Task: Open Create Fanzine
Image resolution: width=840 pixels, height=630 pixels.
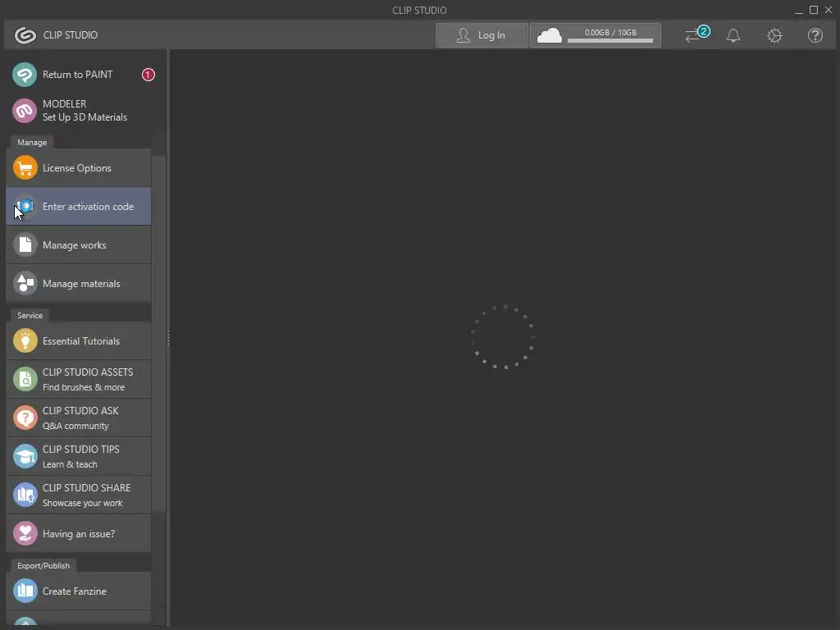Action: click(78, 591)
